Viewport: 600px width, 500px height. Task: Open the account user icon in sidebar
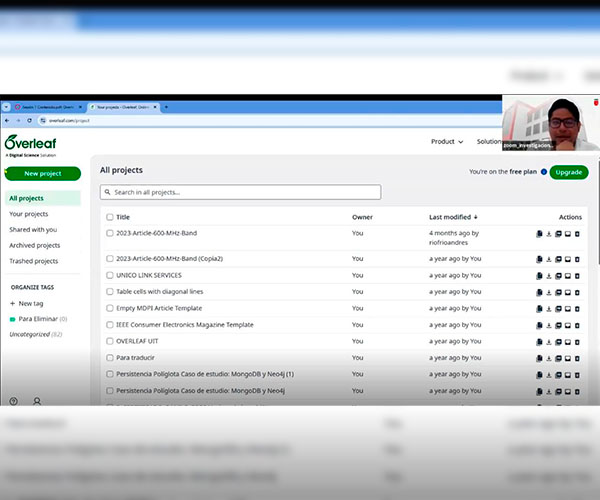click(x=37, y=401)
